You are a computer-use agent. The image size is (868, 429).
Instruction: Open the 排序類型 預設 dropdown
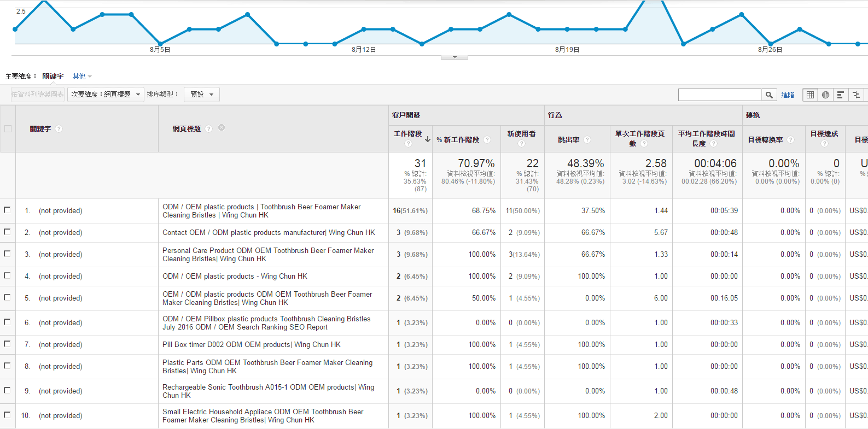[202, 95]
